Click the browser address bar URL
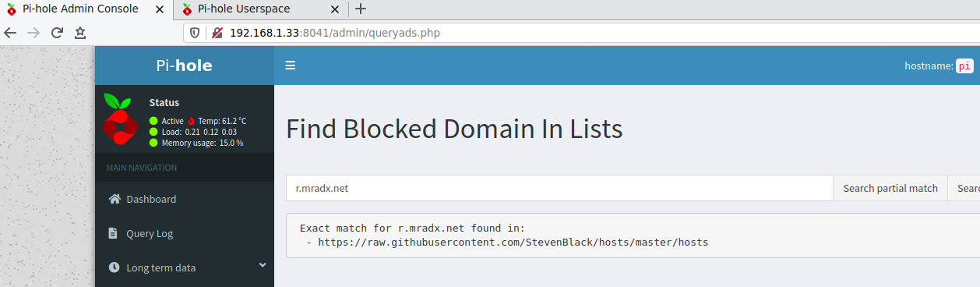The height and width of the screenshot is (287, 980). (x=339, y=33)
